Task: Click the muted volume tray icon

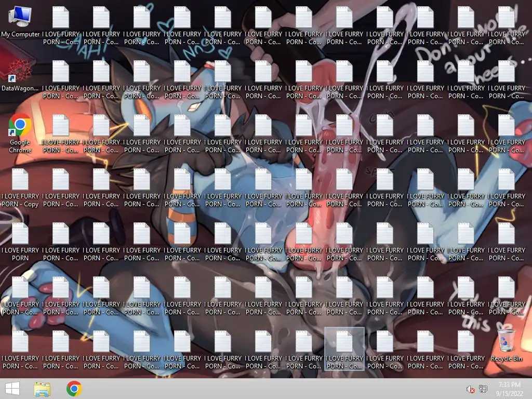Action: (x=470, y=389)
